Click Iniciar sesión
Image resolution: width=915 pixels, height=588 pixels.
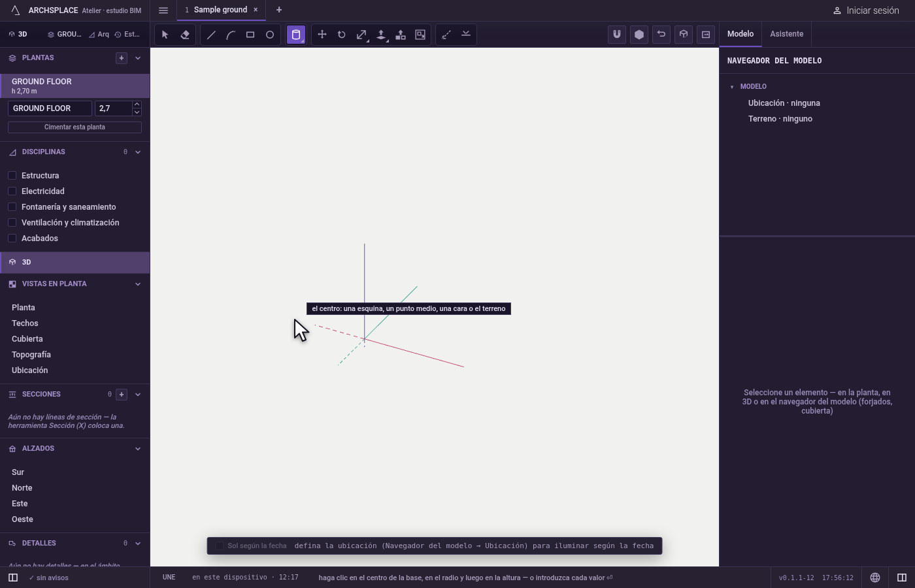866,10
